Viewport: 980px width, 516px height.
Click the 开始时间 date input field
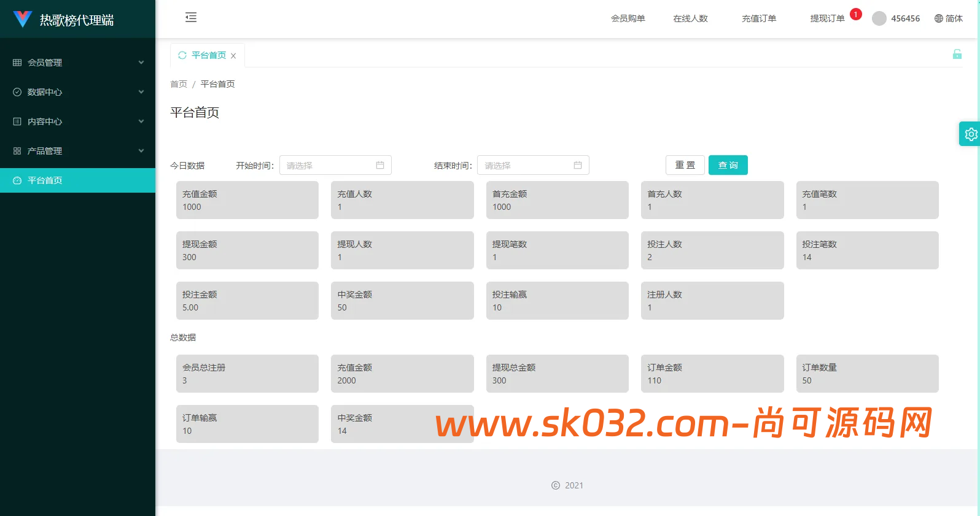click(335, 165)
